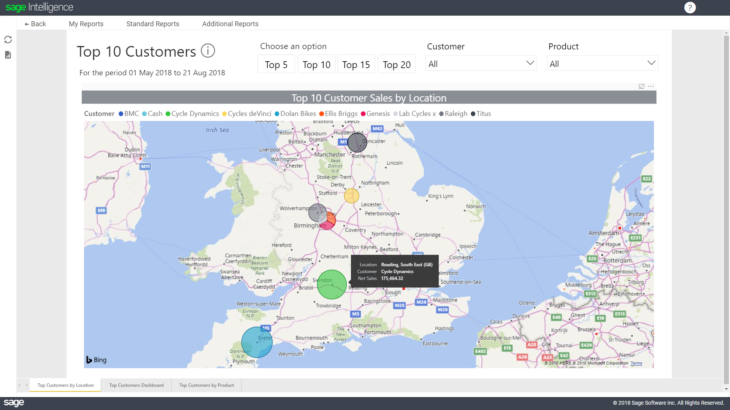Open Standard Reports menu

(152, 24)
